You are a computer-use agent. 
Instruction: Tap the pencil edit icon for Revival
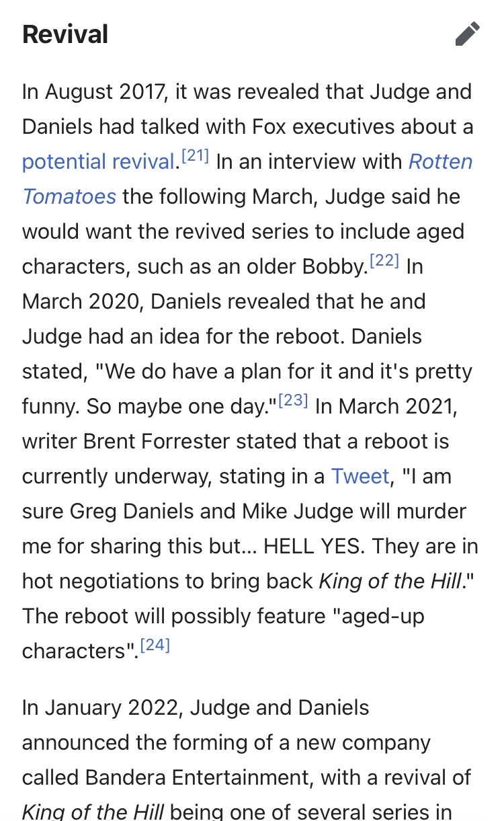(x=468, y=34)
